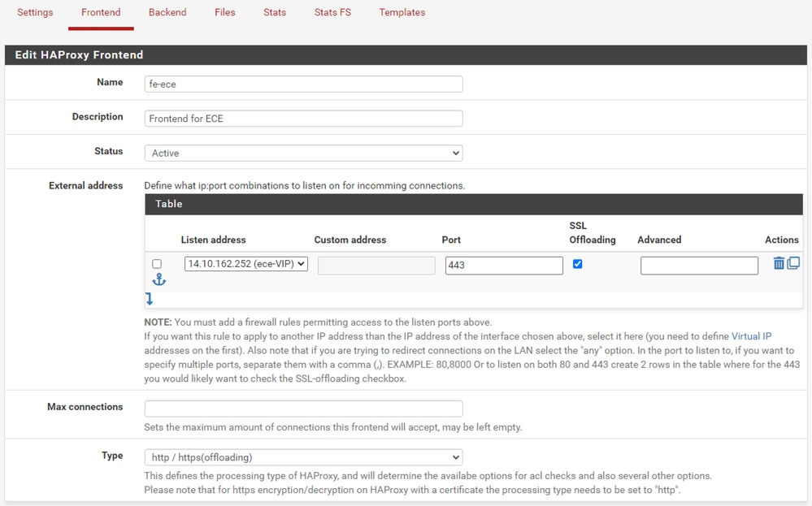
Task: Toggle the SSL Offloading checkbox
Action: click(x=577, y=264)
